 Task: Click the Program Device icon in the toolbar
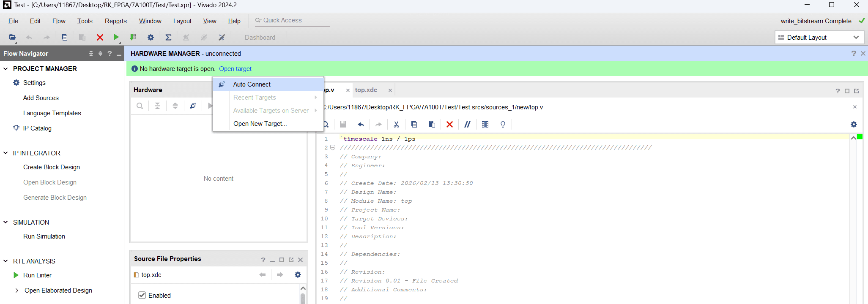[x=133, y=37]
